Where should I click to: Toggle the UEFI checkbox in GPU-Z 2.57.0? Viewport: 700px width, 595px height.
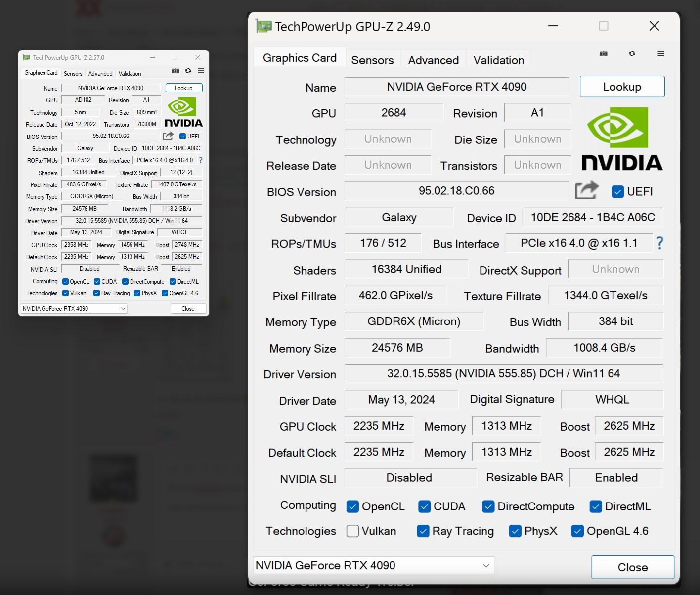(x=182, y=136)
